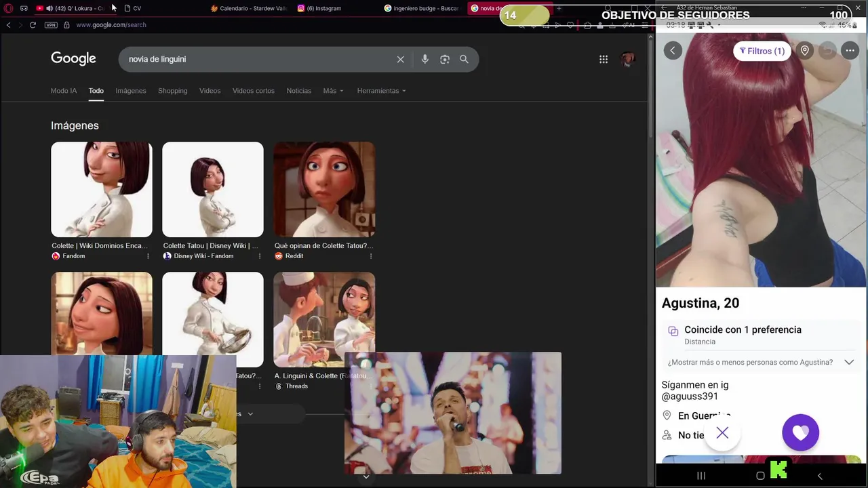Open the Reddit Colette Tatou thumbnail
This screenshot has height=488, width=868.
tap(324, 189)
